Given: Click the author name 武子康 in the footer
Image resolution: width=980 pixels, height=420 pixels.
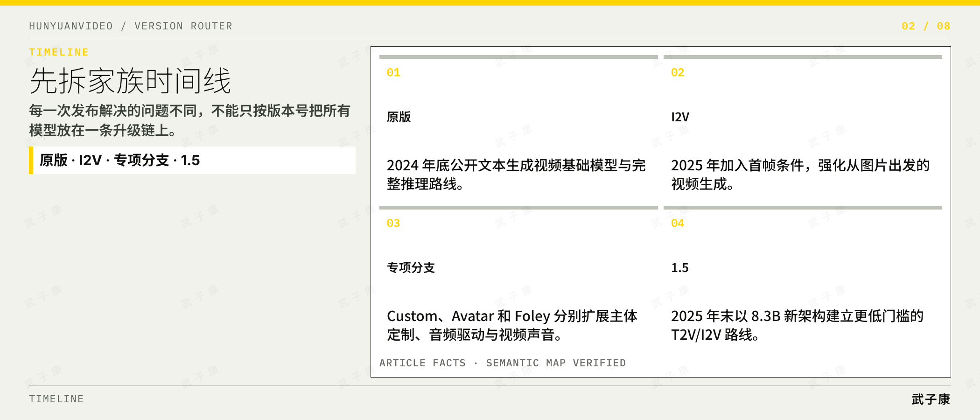Looking at the screenshot, I should tap(931, 399).
